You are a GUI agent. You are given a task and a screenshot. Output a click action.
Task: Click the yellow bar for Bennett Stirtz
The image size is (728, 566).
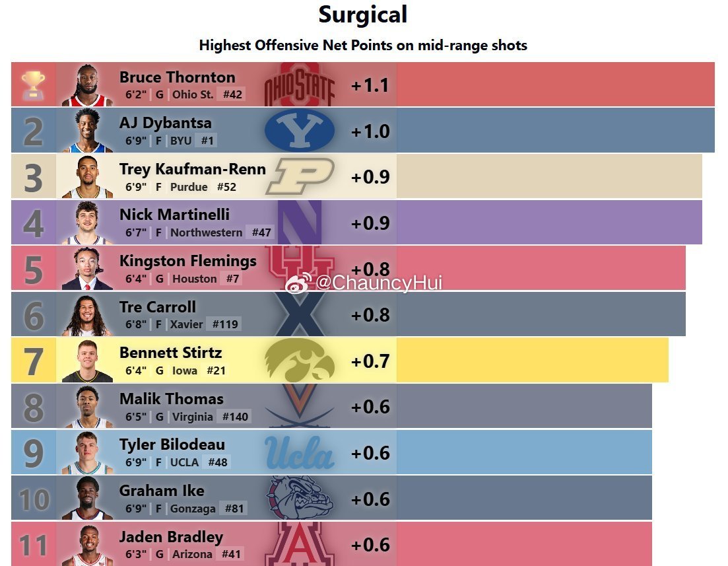point(533,360)
